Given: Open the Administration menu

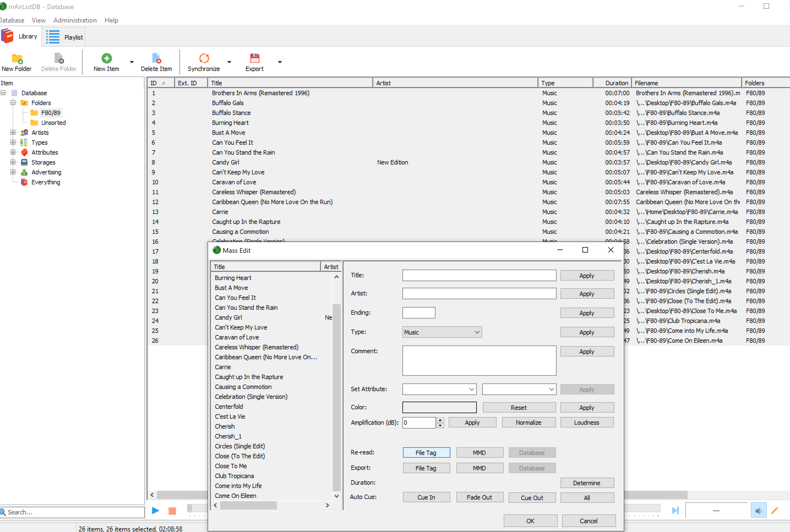Looking at the screenshot, I should [75, 20].
